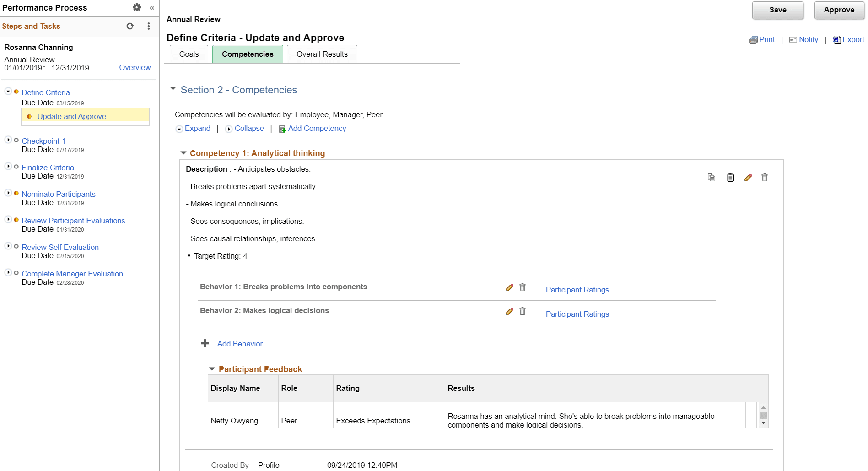Collapse the left panel with the double-chevron
868x471 pixels.
[151, 8]
